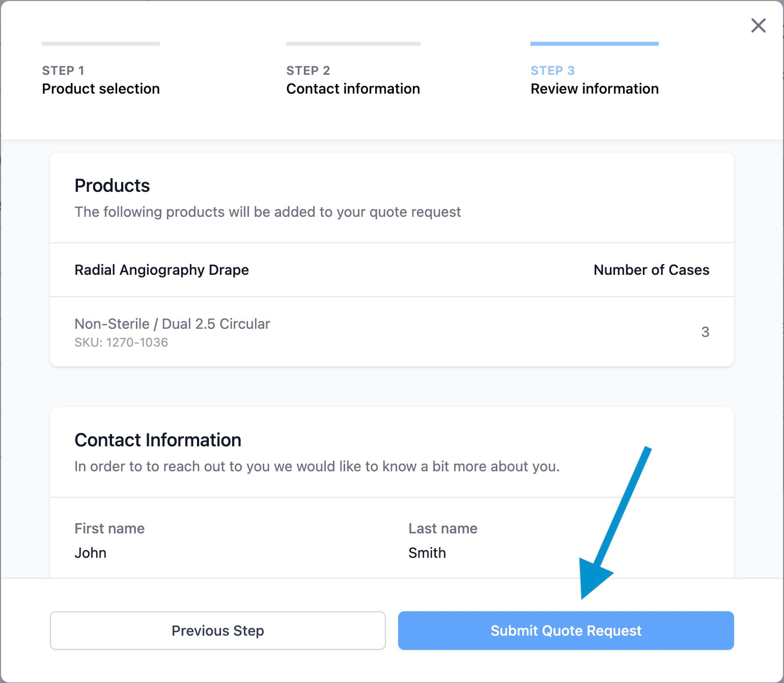The height and width of the screenshot is (683, 784).
Task: Go back with Previous Step button
Action: pos(217,631)
